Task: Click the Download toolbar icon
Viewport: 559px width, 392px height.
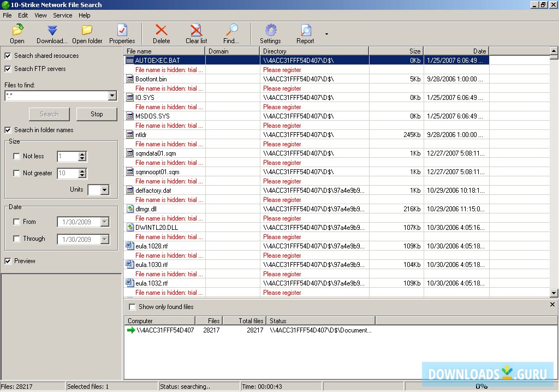Action: tap(52, 31)
